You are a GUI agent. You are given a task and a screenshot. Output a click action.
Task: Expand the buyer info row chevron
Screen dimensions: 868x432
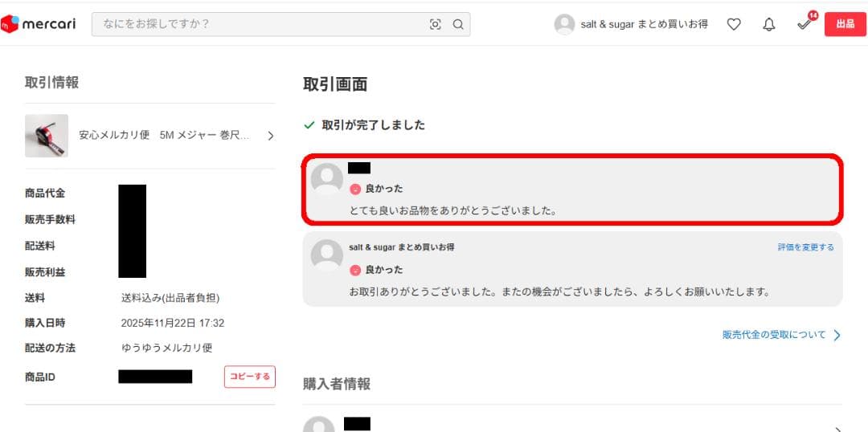point(838,429)
